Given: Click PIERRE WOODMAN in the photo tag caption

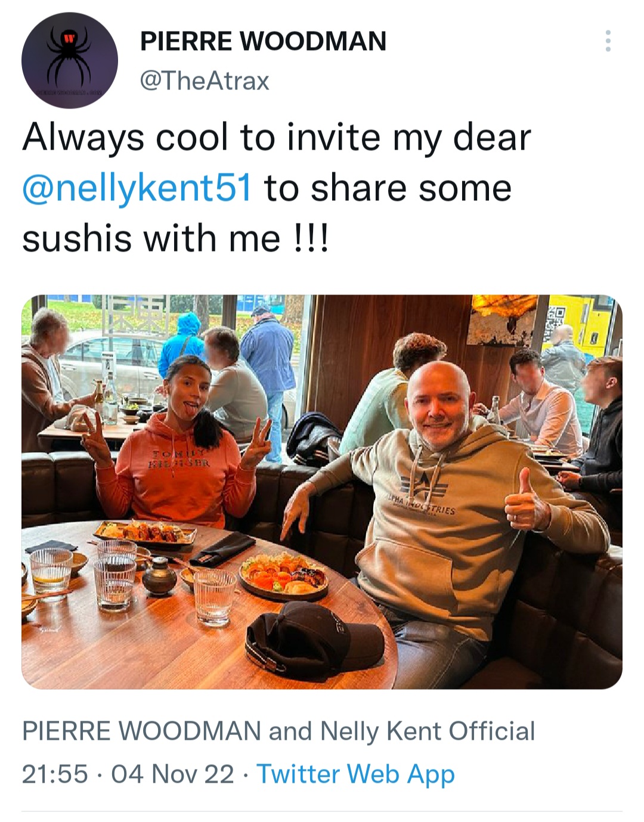Looking at the screenshot, I should (141, 731).
